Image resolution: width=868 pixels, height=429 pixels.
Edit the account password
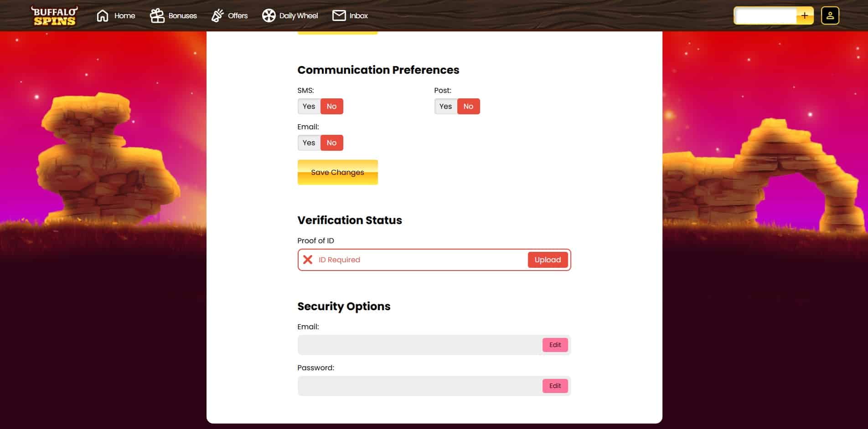click(x=555, y=386)
